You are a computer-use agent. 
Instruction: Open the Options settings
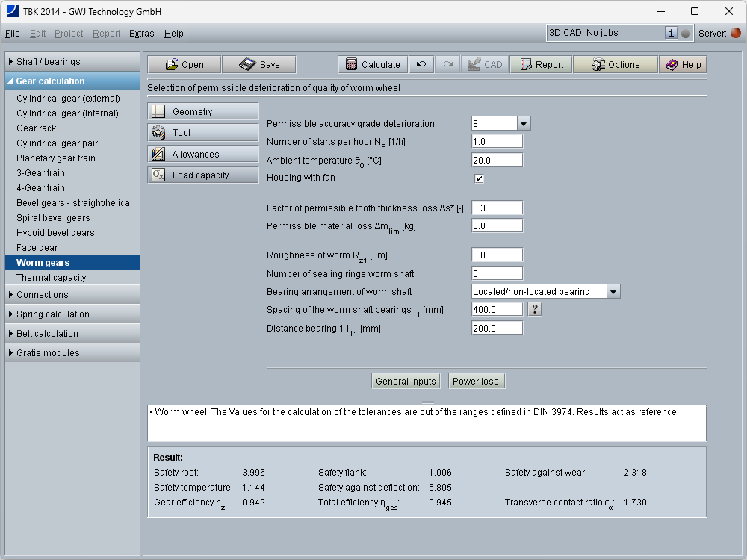tap(615, 65)
